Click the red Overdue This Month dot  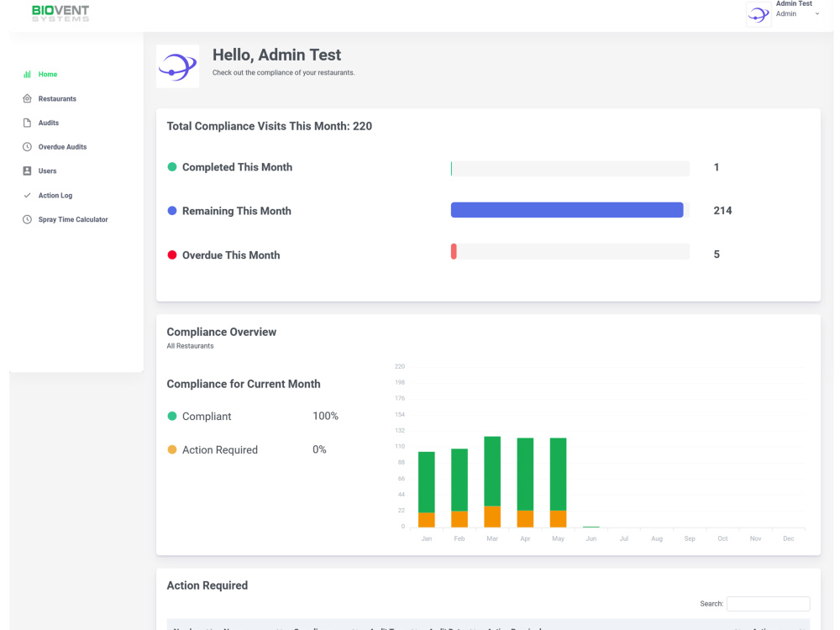tap(172, 255)
